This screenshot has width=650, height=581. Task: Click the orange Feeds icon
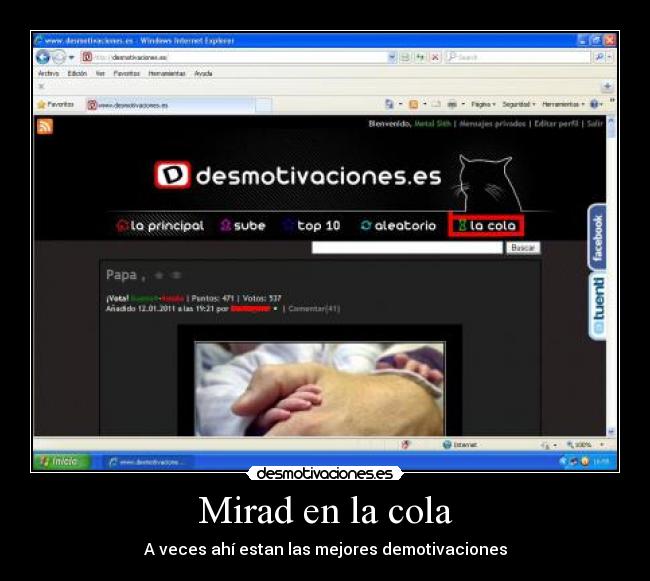pyautogui.click(x=413, y=104)
